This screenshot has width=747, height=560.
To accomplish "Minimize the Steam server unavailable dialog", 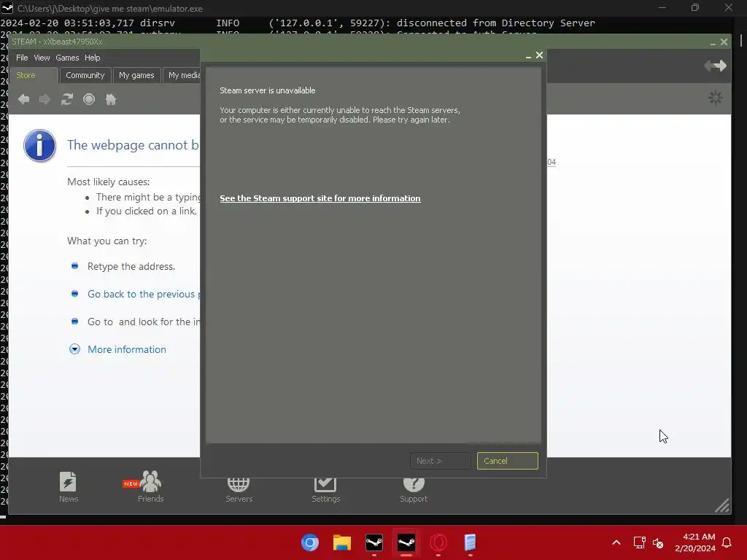I will pyautogui.click(x=528, y=56).
